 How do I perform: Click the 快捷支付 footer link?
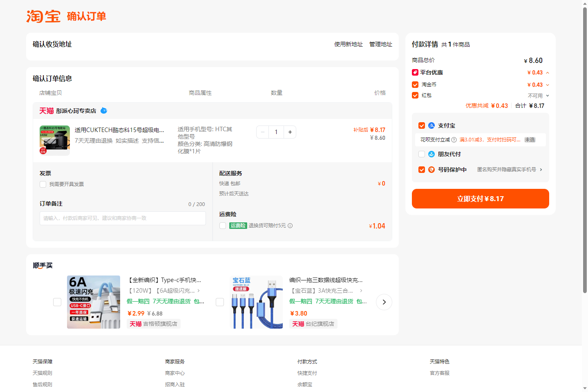(307, 373)
